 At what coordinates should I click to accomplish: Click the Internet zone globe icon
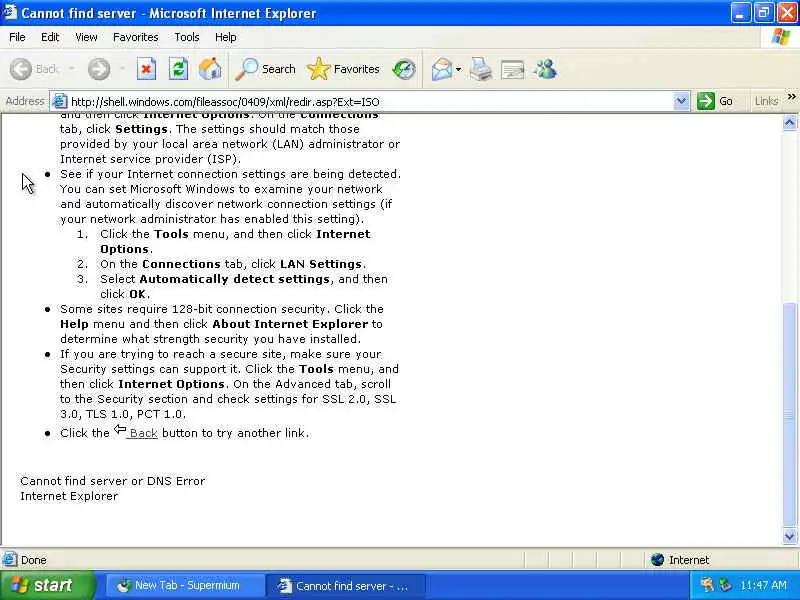tap(657, 560)
